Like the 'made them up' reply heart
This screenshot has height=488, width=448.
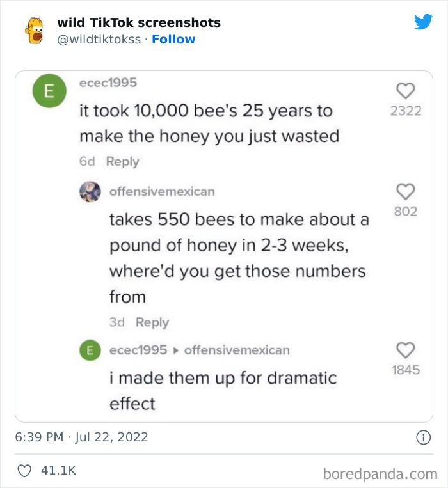(406, 350)
